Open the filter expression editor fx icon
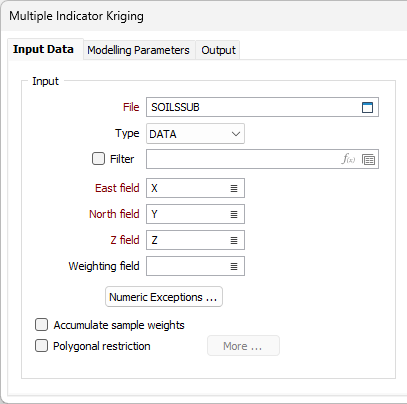This screenshot has height=404, width=407. click(x=348, y=159)
